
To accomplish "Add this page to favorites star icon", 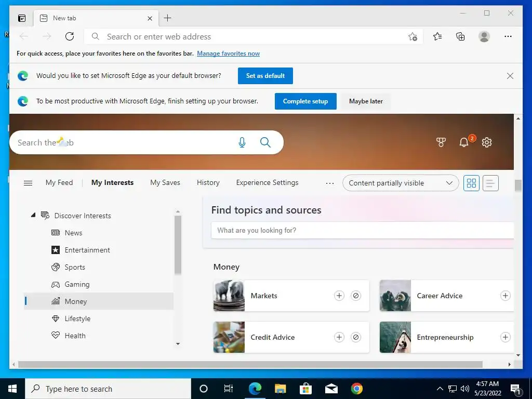I will (x=413, y=37).
